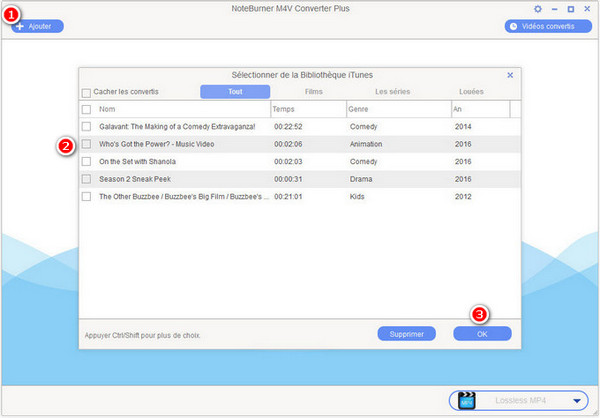Screen dimensions: 600x418
Task: Click year 2012 in Buzzbee row
Action: pyautogui.click(x=463, y=196)
